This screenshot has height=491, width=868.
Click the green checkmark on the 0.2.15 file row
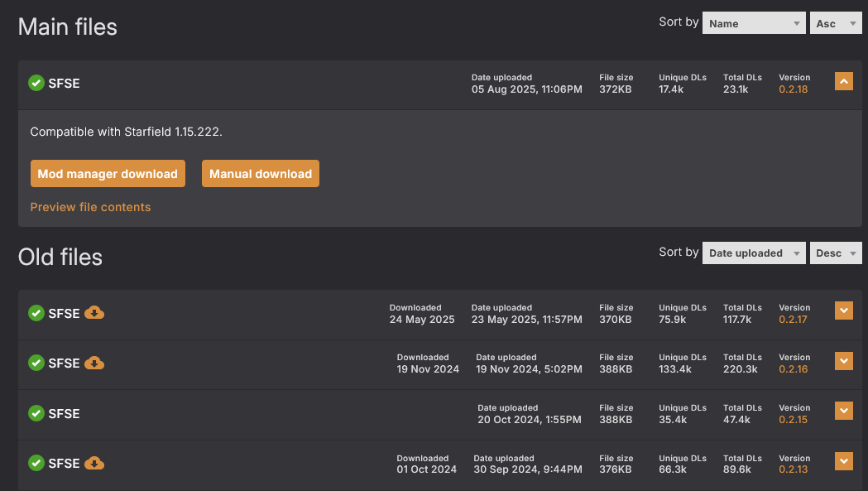click(36, 413)
